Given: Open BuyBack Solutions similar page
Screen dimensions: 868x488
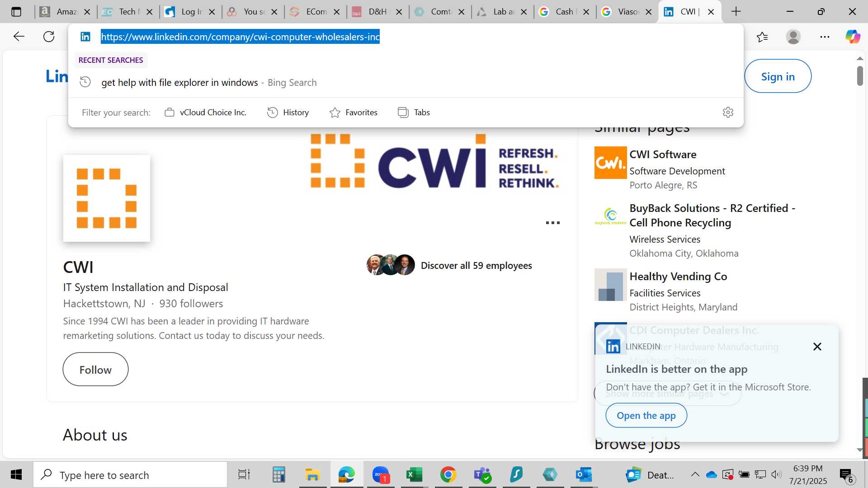Looking at the screenshot, I should point(712,216).
